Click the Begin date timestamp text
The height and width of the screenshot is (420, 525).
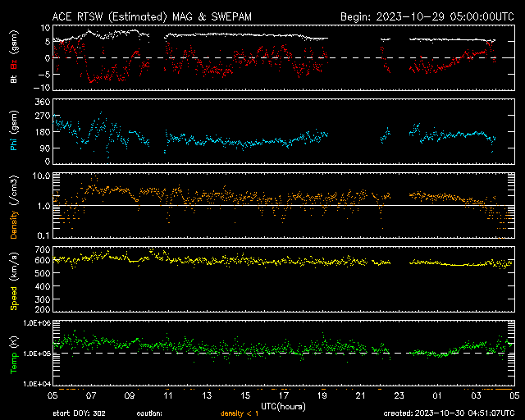tap(427, 16)
